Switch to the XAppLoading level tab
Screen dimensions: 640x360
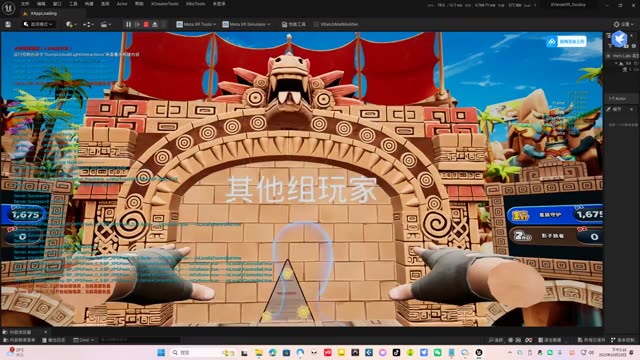(x=44, y=13)
